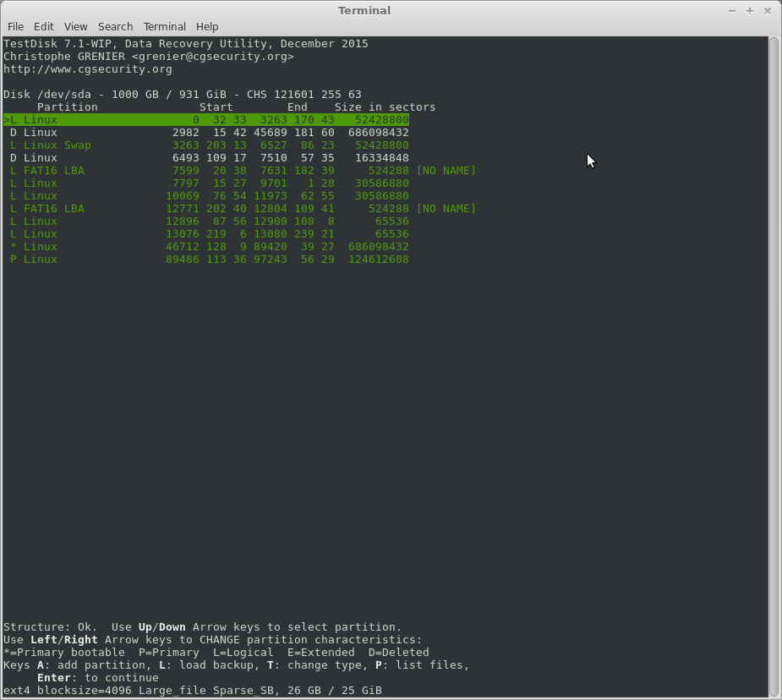Click the cgsecurity.org URL in the header
782x700 pixels.
tap(88, 69)
